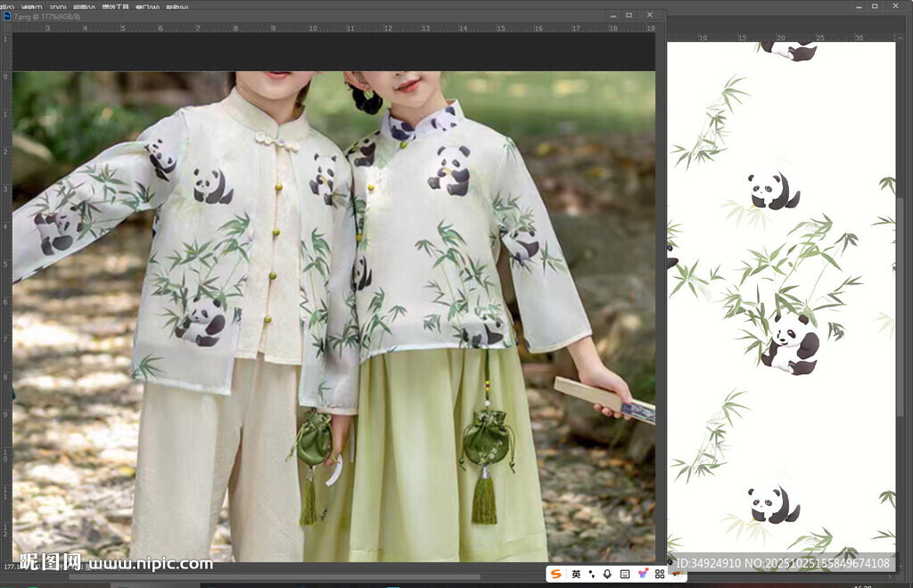Open the 增效工具 menu
The image size is (913, 588).
coord(115,5)
